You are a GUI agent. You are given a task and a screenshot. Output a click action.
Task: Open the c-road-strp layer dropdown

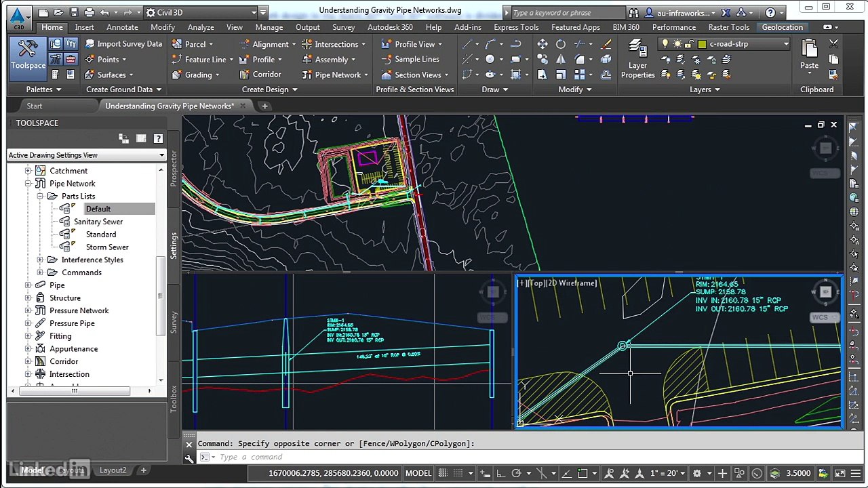coord(786,44)
